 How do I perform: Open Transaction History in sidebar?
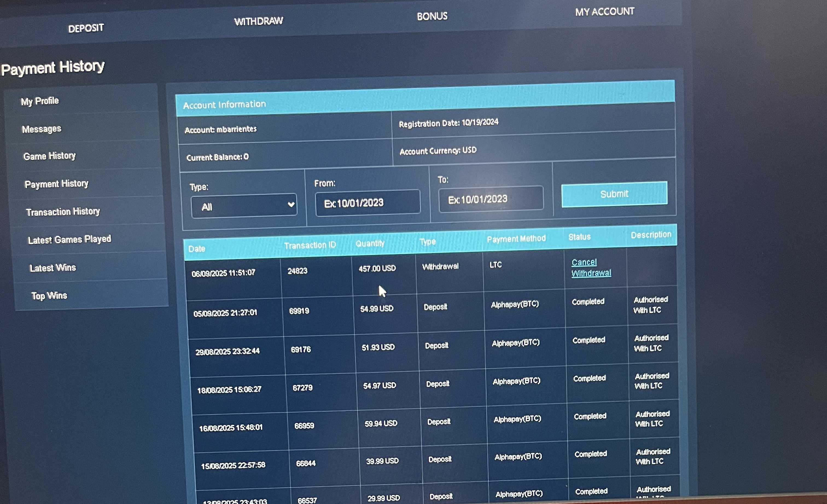[63, 212]
